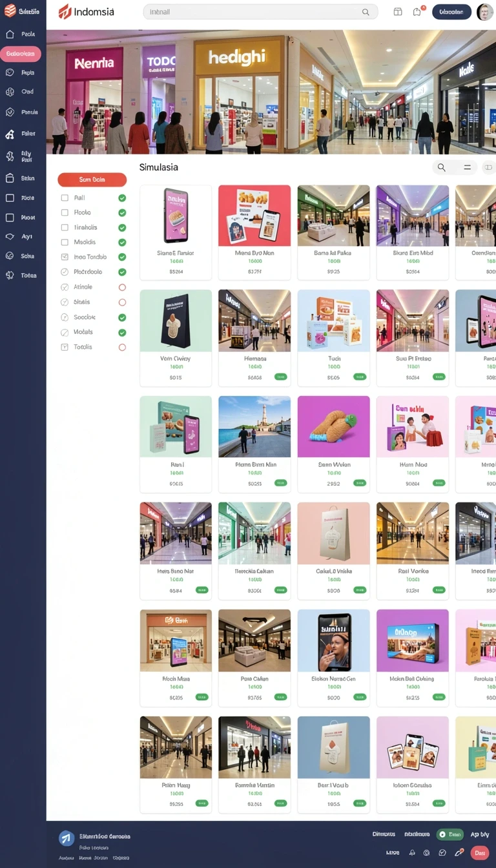The height and width of the screenshot is (868, 496).
Task: Check the 'Hoolo' filter checkbox
Action: tap(65, 212)
